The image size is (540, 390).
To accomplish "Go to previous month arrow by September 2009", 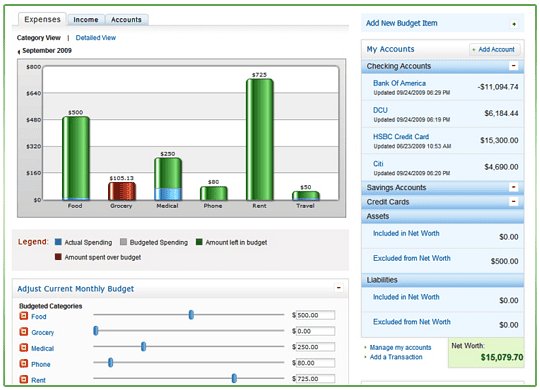I will [x=19, y=52].
